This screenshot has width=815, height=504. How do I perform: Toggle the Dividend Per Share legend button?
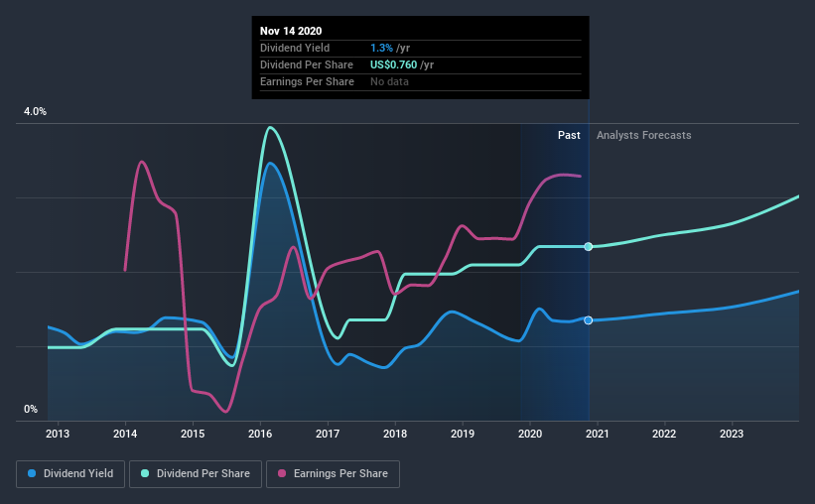[x=196, y=474]
